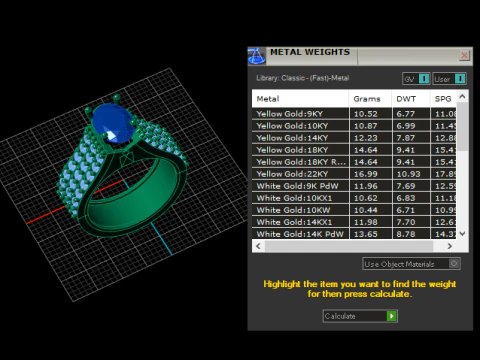
Task: Click the table's up scroll arrow
Action: click(x=462, y=97)
